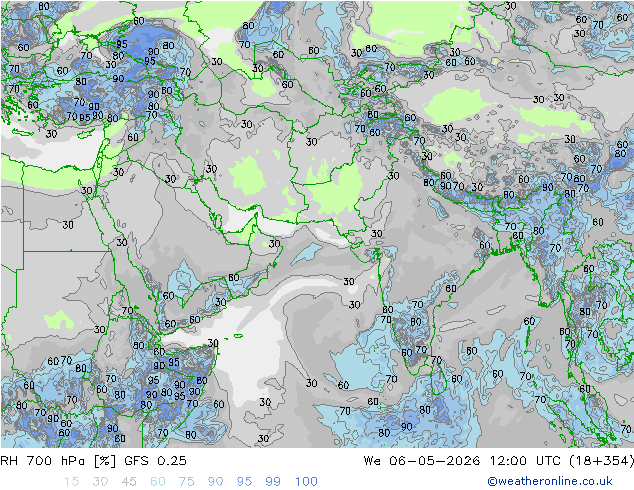Click the '(18+354)' forecast offset text
This screenshot has width=634, height=490.
point(601,461)
